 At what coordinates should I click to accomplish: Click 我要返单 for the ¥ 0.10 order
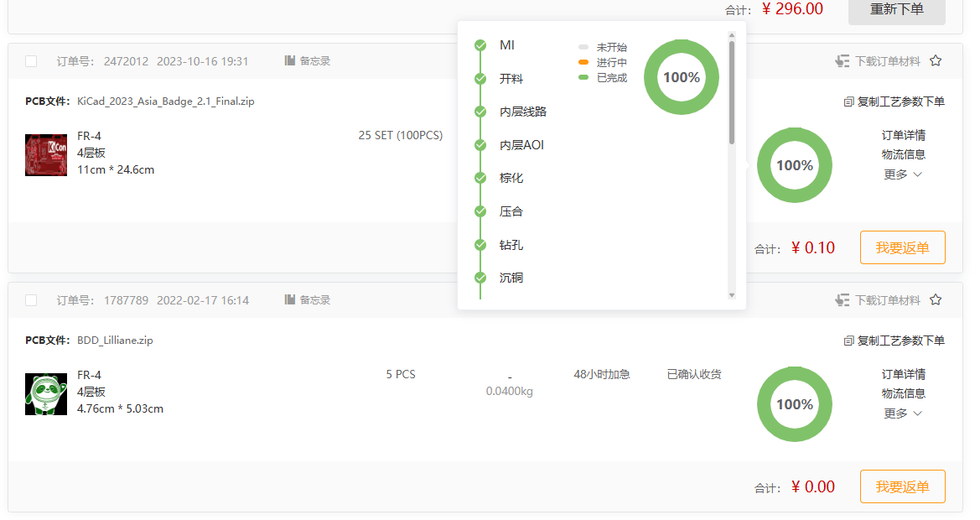[902, 247]
